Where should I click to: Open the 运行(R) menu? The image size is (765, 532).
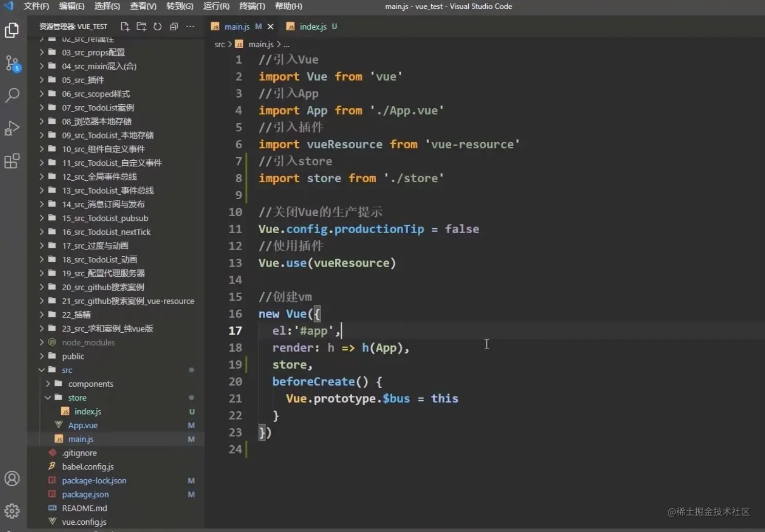(x=216, y=6)
